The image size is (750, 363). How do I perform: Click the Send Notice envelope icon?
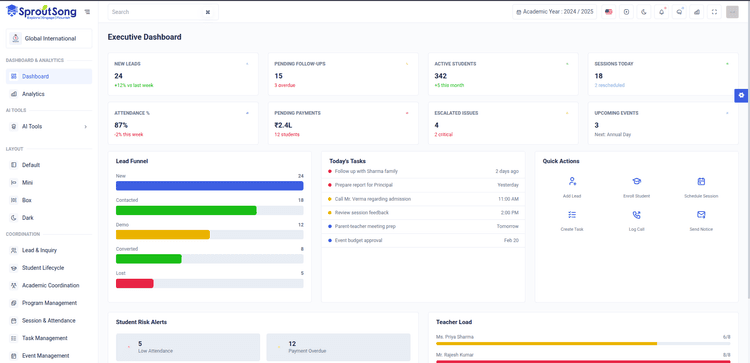point(701,215)
